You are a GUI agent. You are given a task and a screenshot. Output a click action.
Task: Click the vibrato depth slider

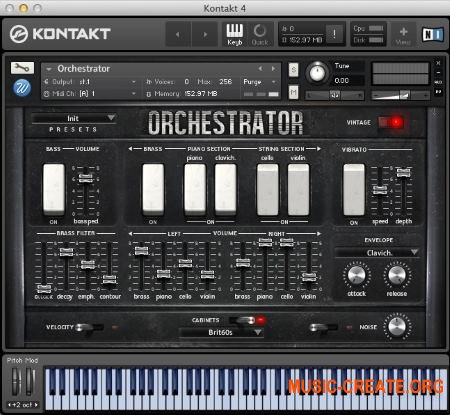pyautogui.click(x=403, y=173)
